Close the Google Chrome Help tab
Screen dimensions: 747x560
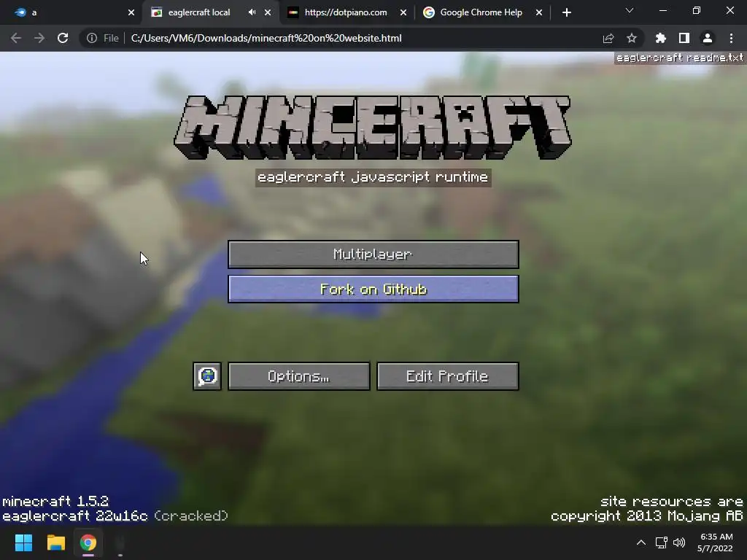tap(539, 12)
